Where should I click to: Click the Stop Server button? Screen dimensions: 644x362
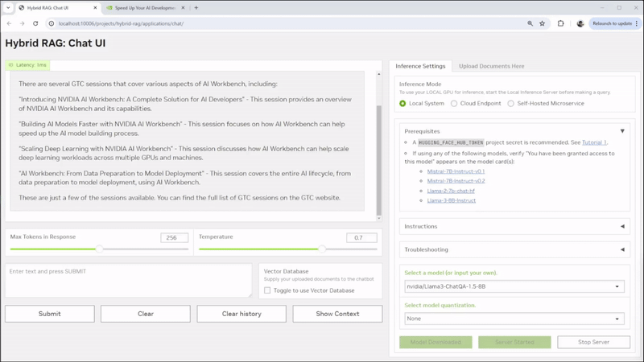pos(593,342)
